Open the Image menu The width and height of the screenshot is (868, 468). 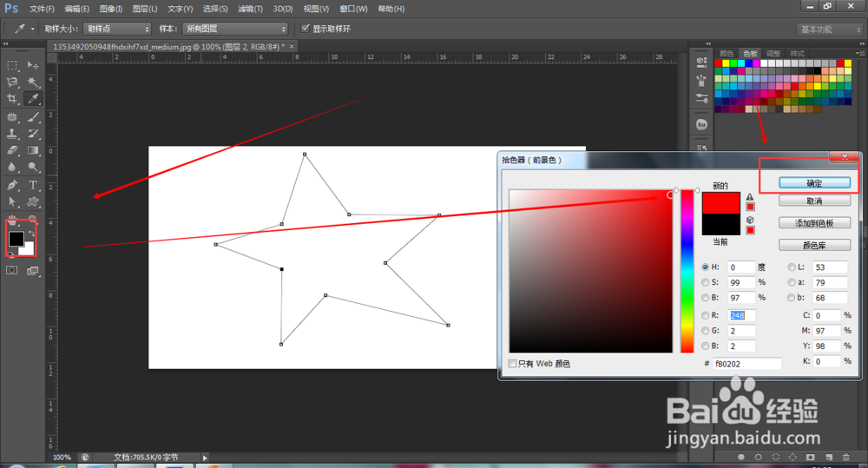[x=111, y=9]
